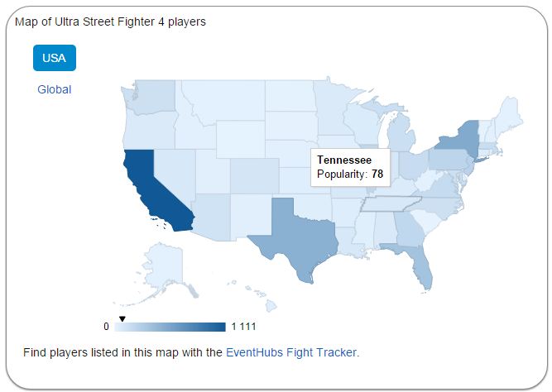This screenshot has width=552, height=392.
Task: Click Florida on the map
Action: click(420, 262)
